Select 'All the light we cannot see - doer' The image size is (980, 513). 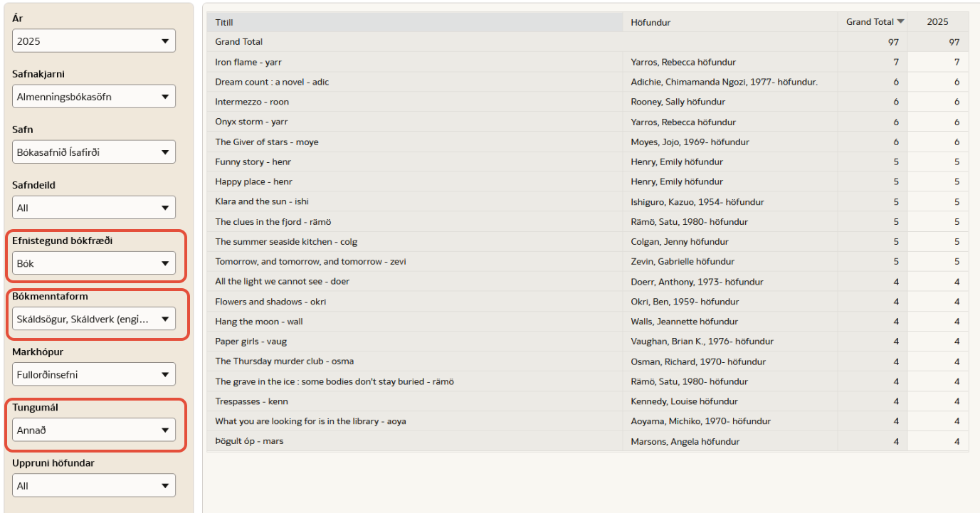282,281
